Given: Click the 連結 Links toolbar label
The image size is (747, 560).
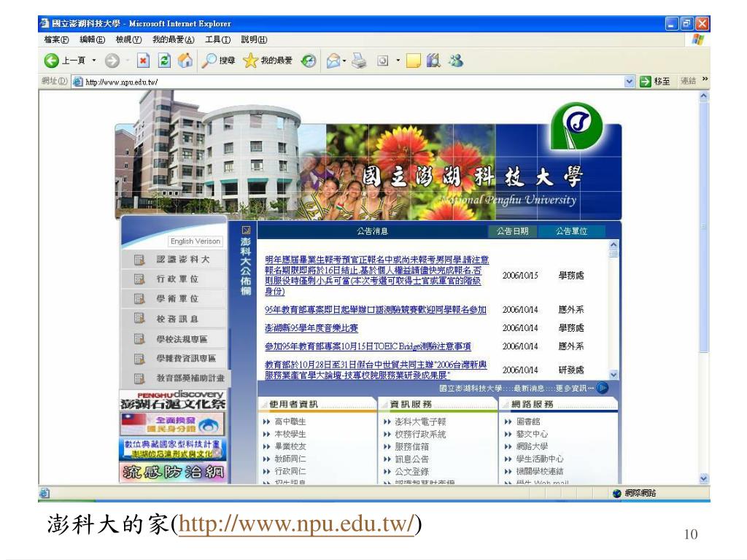Looking at the screenshot, I should click(x=689, y=81).
